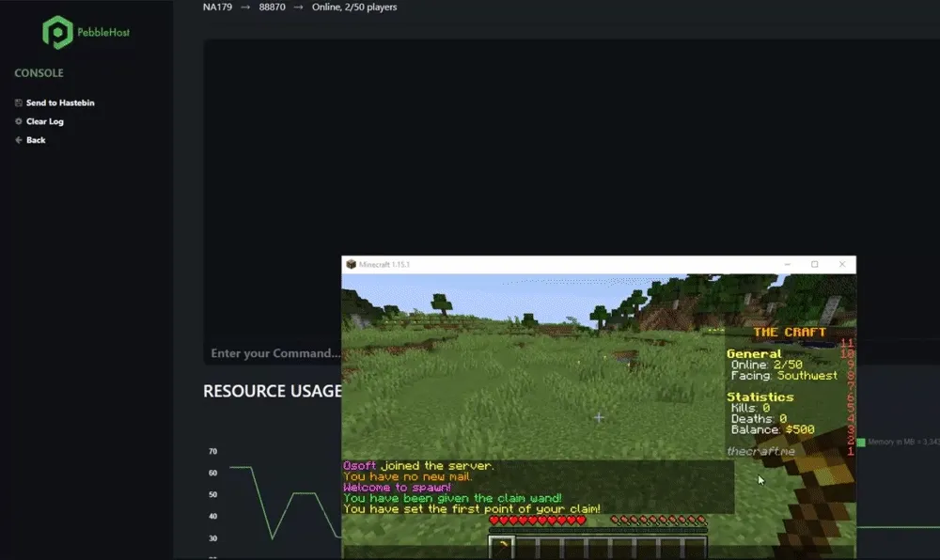
Task: Click the PebbleHost logo
Action: [x=86, y=32]
